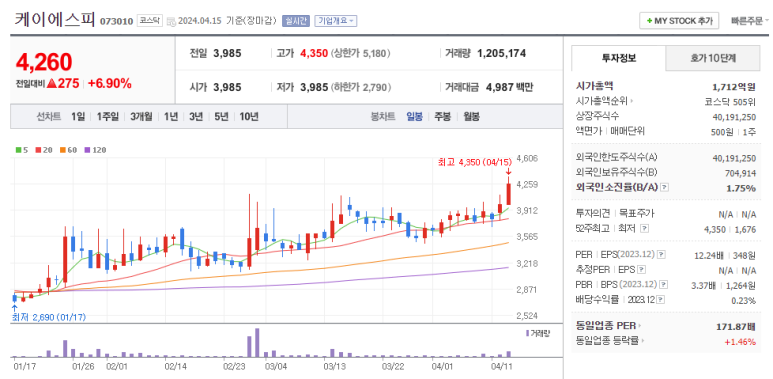The height and width of the screenshot is (379, 773).
Task: Select 3년 line chart period
Action: tap(196, 117)
